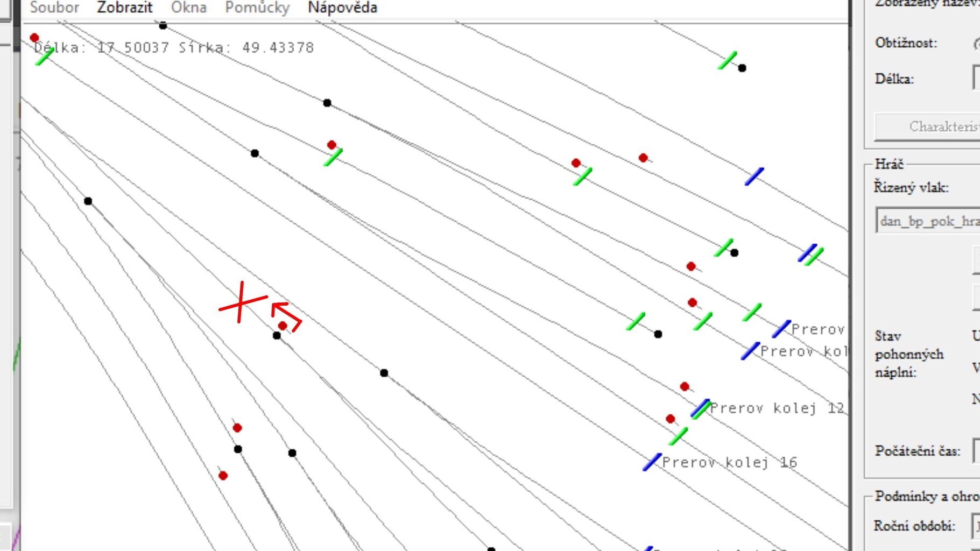Click the red dot beside the red arrow

click(283, 326)
